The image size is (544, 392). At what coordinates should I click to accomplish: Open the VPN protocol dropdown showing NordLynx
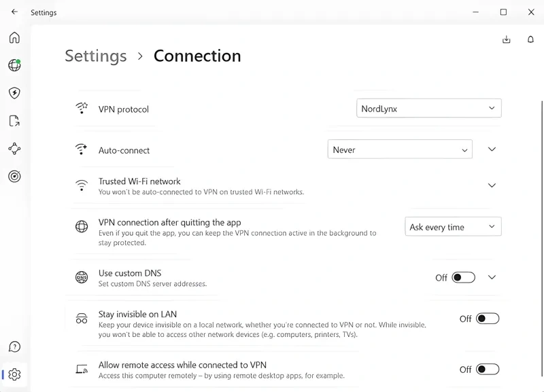[428, 108]
